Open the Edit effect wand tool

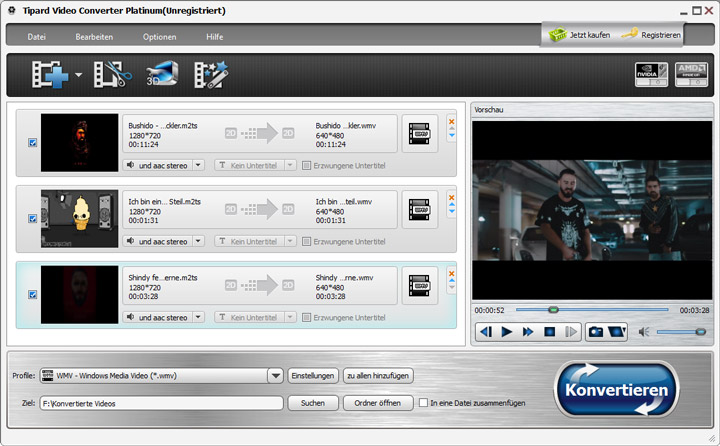[x=211, y=74]
